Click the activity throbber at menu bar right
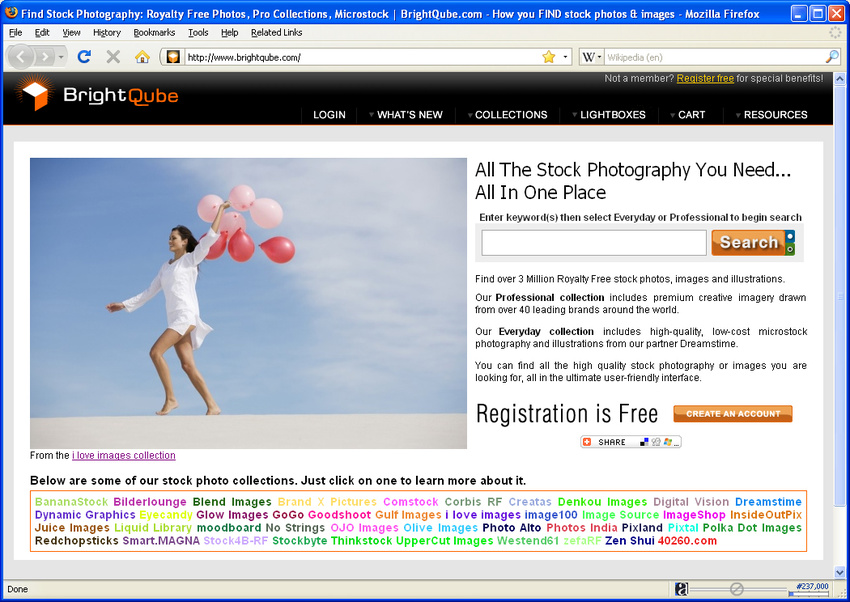 [835, 33]
